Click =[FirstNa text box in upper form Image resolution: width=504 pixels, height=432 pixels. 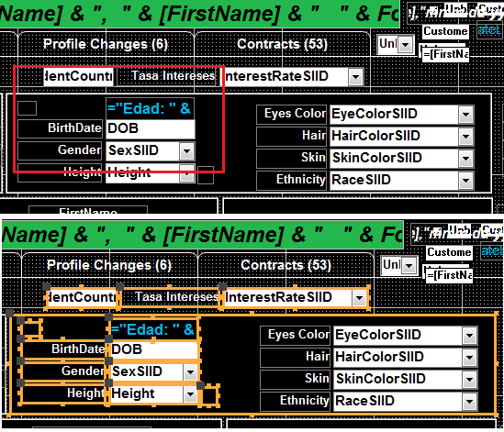click(x=445, y=54)
